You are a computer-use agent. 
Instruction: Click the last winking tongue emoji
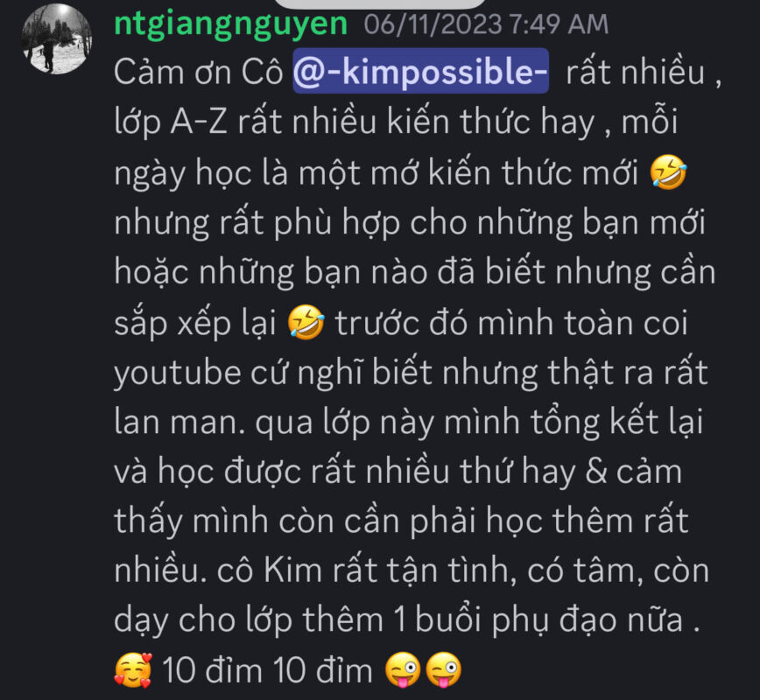443,670
